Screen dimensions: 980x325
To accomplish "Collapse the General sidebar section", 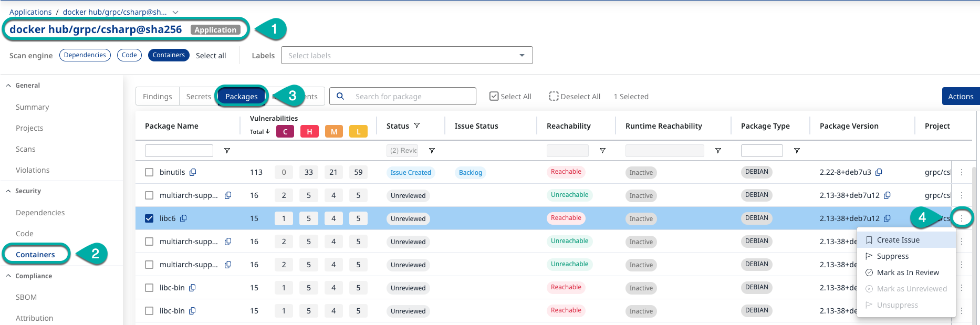I will [x=8, y=86].
